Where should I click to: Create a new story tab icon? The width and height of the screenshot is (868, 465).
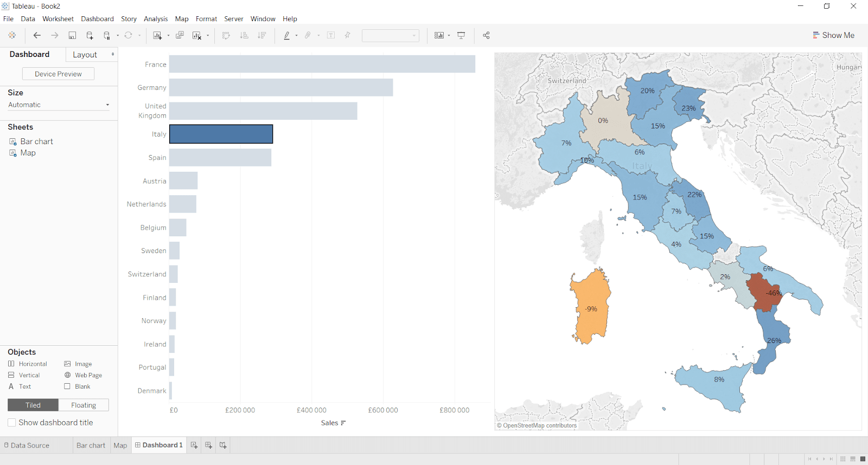point(223,445)
